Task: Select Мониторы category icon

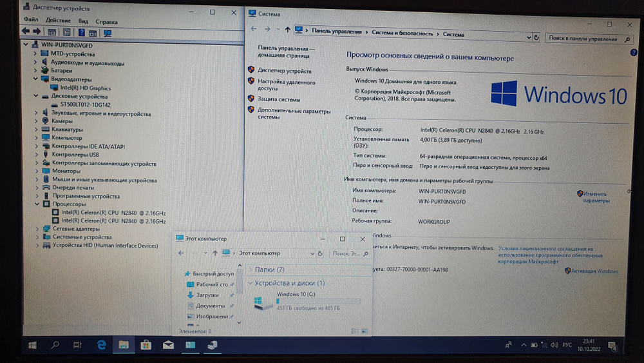Action: coord(46,171)
